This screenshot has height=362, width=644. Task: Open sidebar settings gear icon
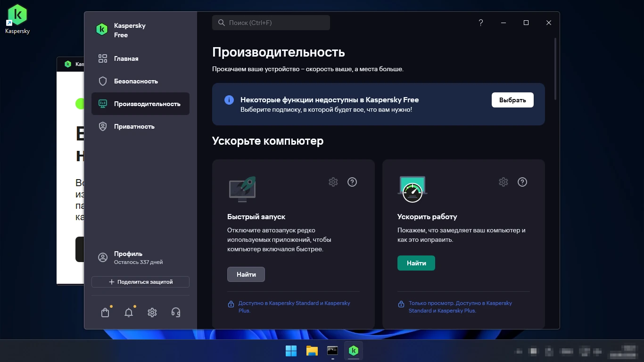pyautogui.click(x=152, y=313)
